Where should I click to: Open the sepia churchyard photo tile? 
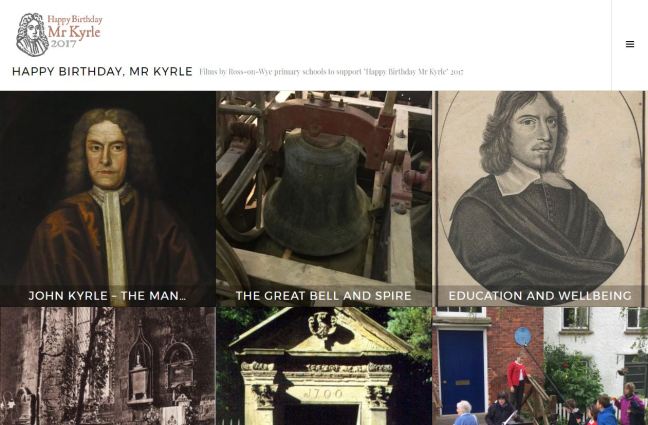[108, 366]
